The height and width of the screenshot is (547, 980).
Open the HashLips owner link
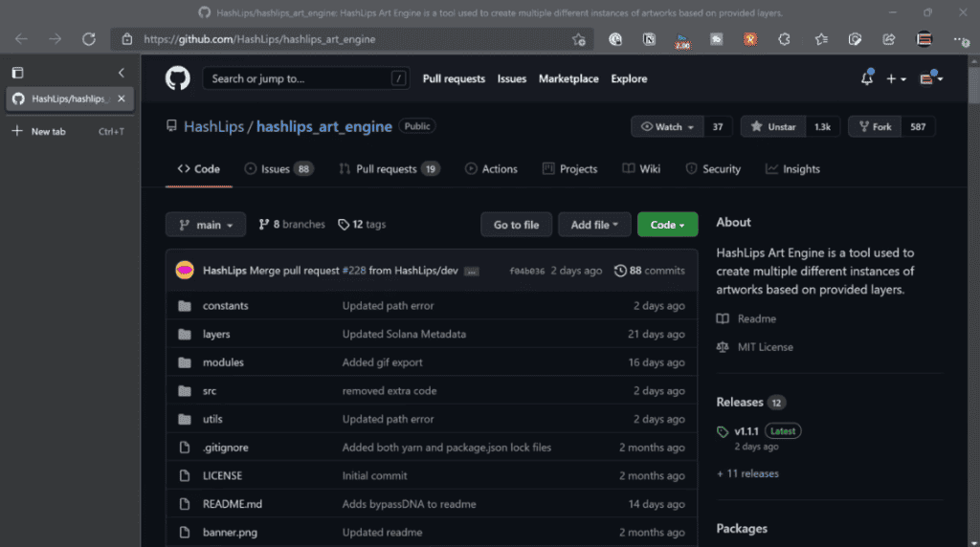(213, 127)
